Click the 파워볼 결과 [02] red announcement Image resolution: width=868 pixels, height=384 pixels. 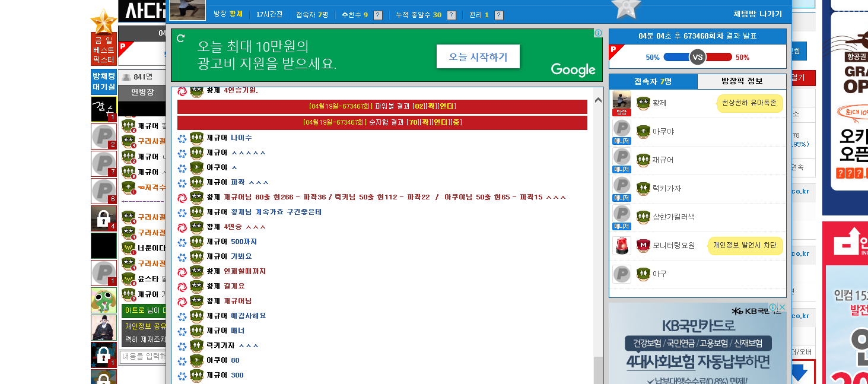(x=382, y=106)
